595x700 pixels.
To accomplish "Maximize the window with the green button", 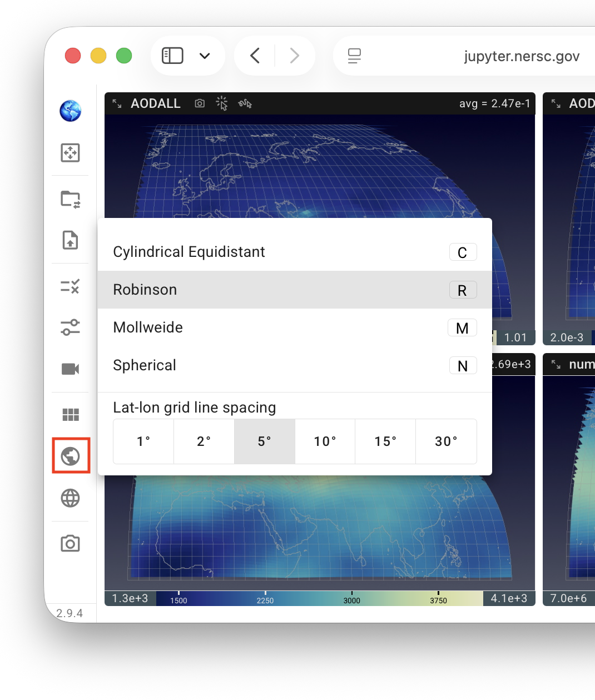I will (124, 56).
